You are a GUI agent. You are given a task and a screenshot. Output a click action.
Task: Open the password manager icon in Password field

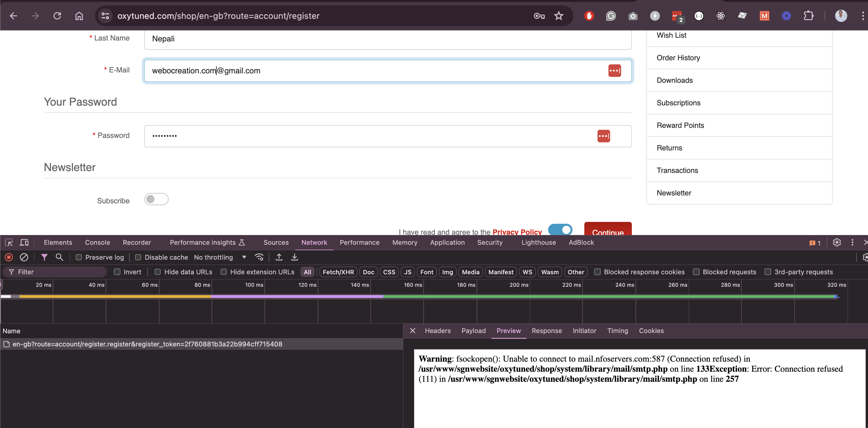pos(604,136)
